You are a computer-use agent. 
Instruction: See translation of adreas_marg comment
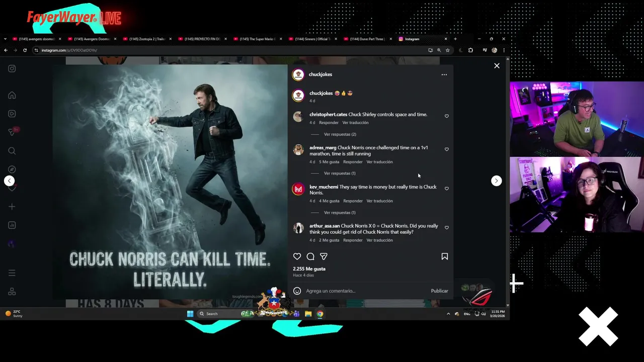pos(379,162)
